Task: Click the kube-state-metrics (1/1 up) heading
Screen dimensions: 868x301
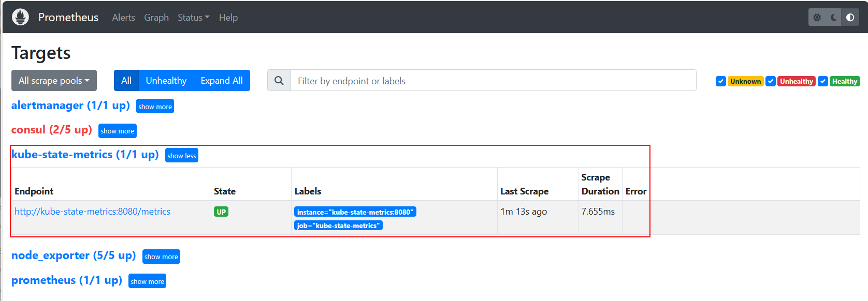Action: 85,155
